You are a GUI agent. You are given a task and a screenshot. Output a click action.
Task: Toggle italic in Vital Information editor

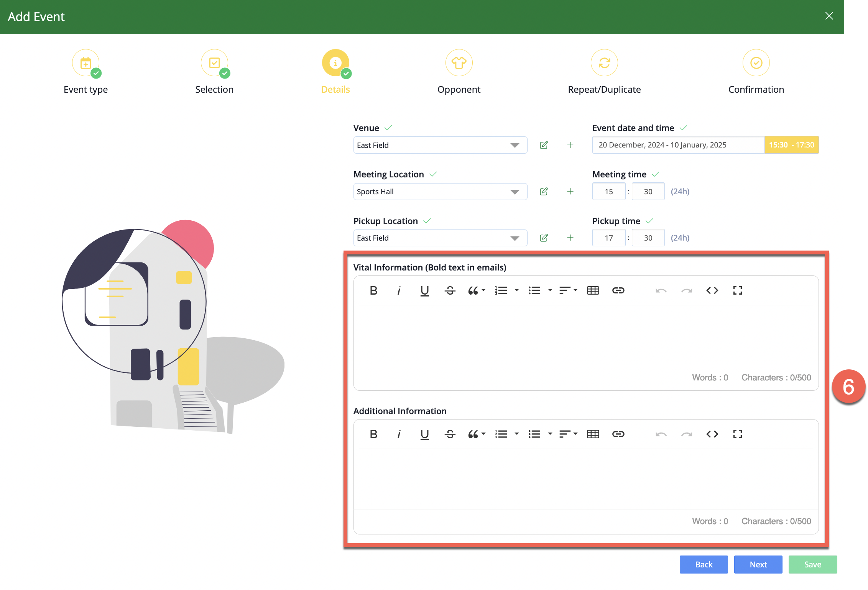399,290
